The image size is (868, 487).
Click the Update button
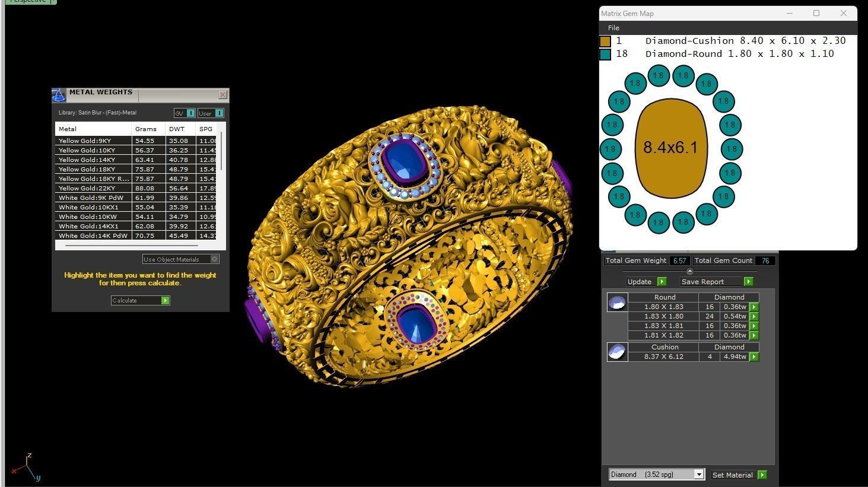click(646, 282)
